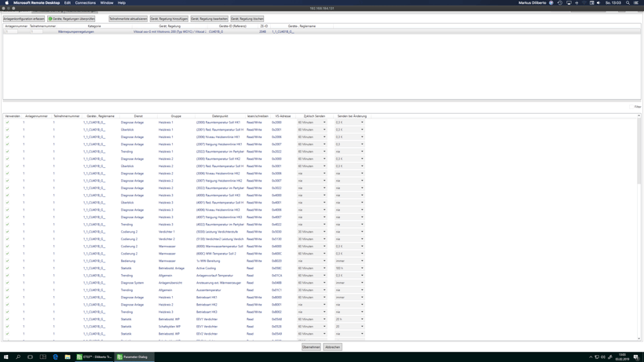
Task: Open the Connections menu
Action: [x=86, y=3]
